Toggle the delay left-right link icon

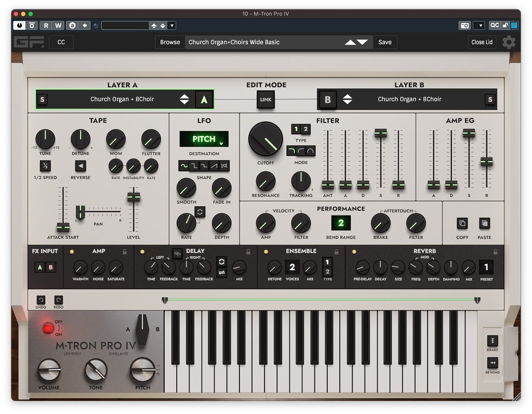tap(177, 253)
